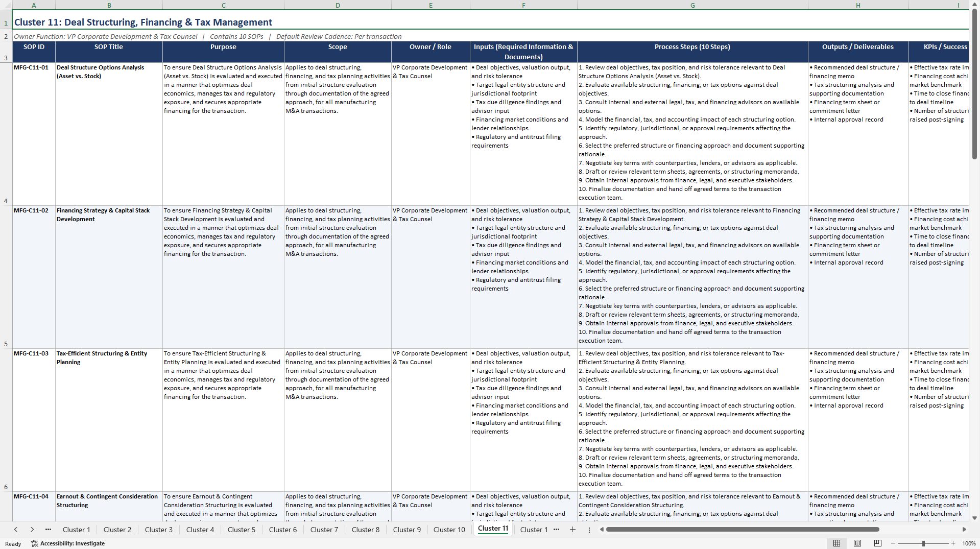Show hidden sheets ellipsis left of Cluster 1
Image resolution: width=980 pixels, height=549 pixels.
tap(48, 530)
